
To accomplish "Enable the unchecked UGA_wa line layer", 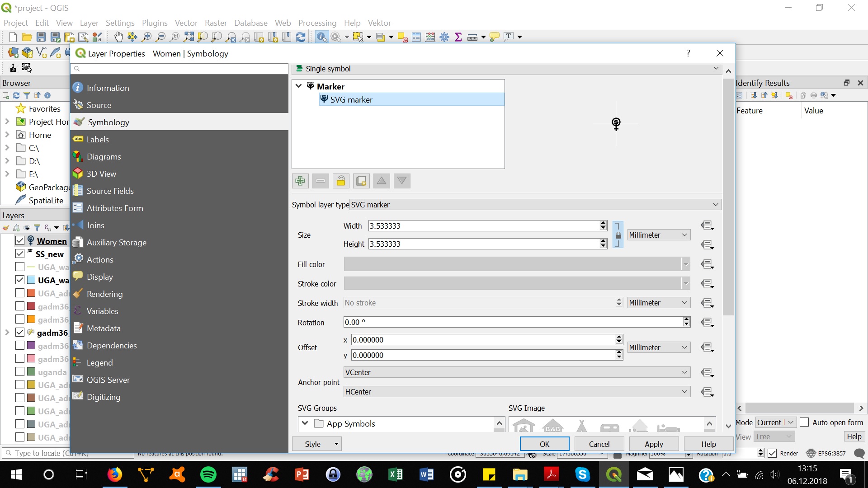I will click(x=20, y=267).
